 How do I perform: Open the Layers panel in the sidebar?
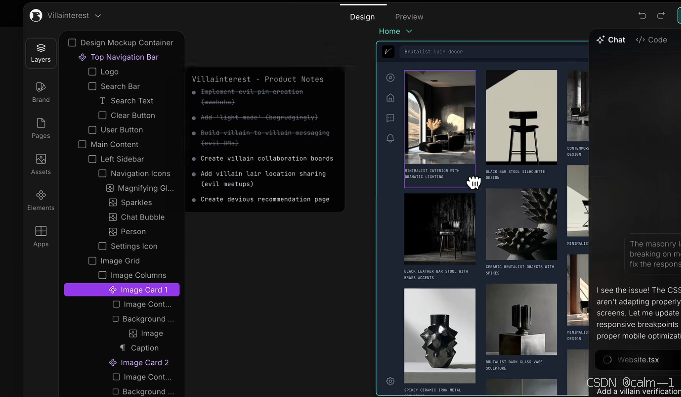[x=41, y=53]
